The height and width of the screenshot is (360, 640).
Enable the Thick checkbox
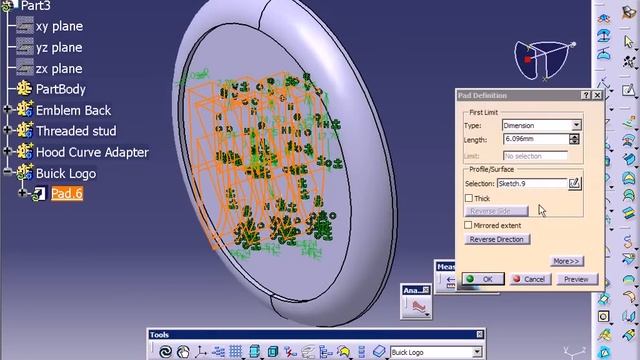click(469, 198)
